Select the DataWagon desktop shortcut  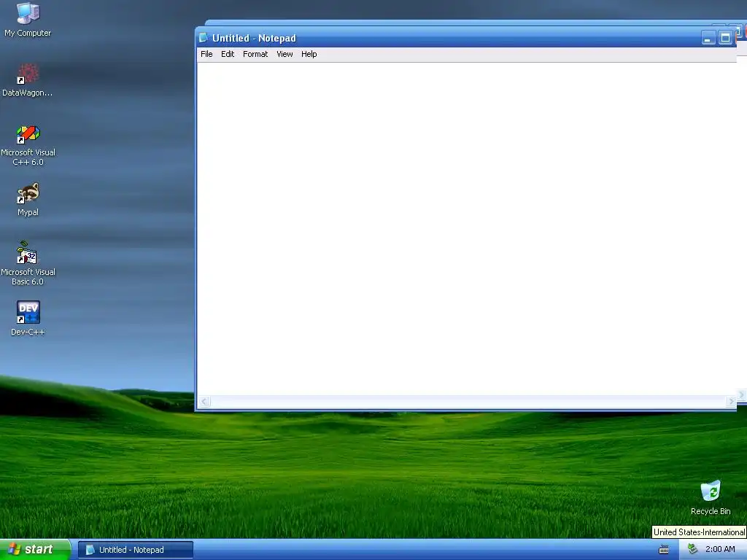pyautogui.click(x=28, y=80)
